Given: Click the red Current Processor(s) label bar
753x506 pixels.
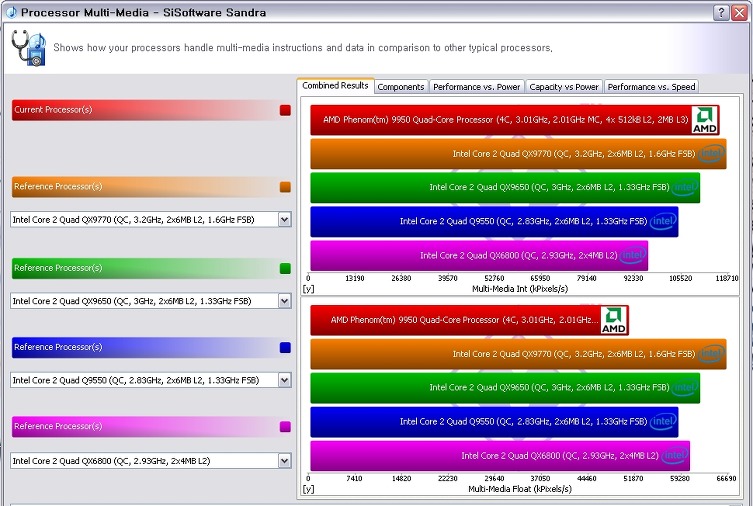Looking at the screenshot, I should pyautogui.click(x=151, y=110).
